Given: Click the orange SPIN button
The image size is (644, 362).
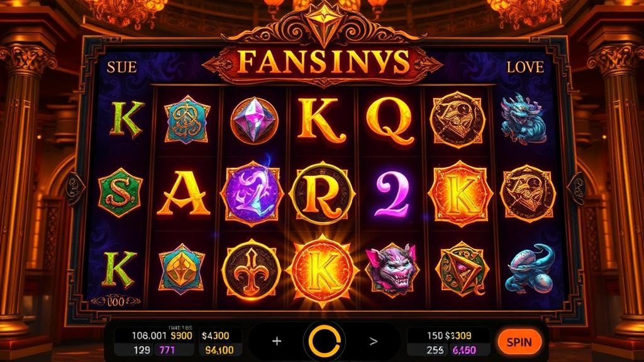Looking at the screenshot, I should [519, 342].
